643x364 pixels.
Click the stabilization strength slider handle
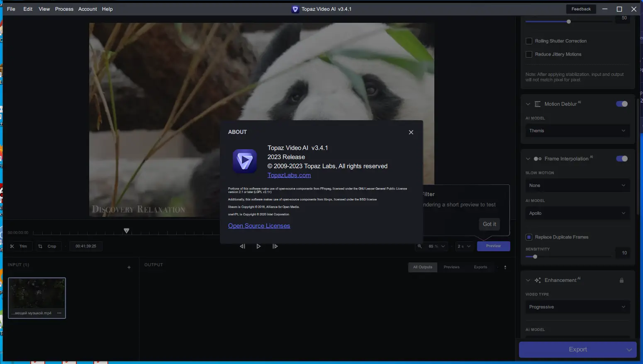tap(569, 22)
